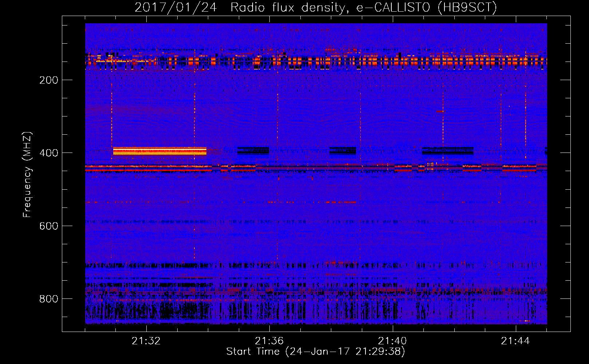Click the 'Frequency (MHZ)' axis label
Image resolution: width=589 pixels, height=364 pixels.
(27, 175)
